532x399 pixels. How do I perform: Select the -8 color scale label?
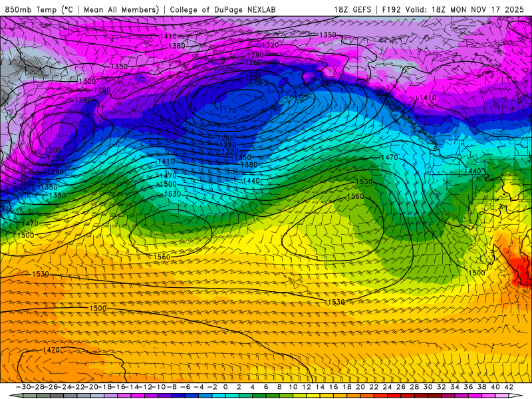172,387
